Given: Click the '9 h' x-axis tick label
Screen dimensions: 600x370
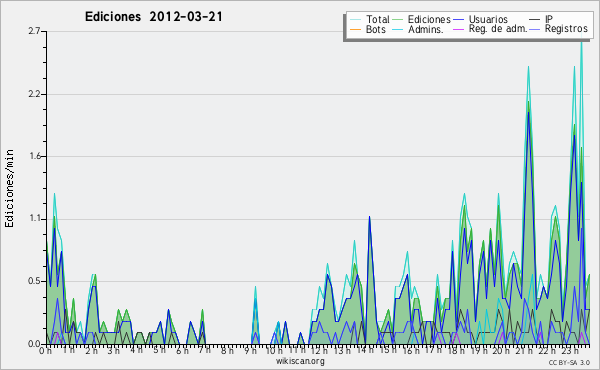Looking at the screenshot, I should (x=250, y=351).
